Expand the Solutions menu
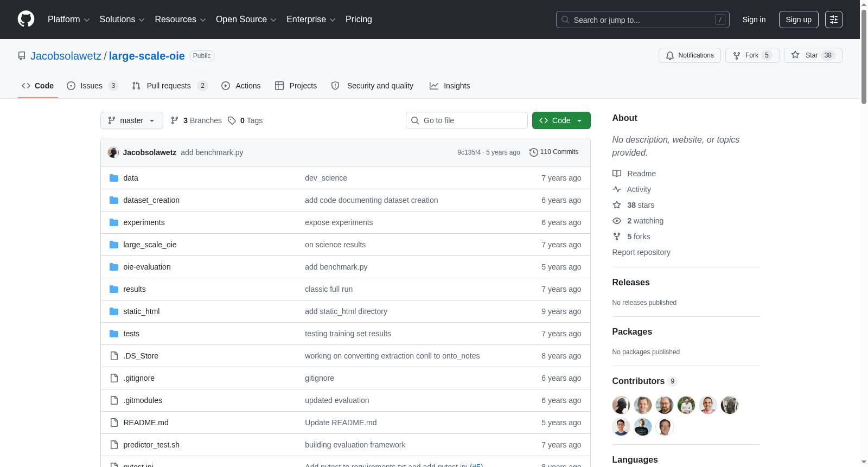The width and height of the screenshot is (868, 467). [122, 20]
